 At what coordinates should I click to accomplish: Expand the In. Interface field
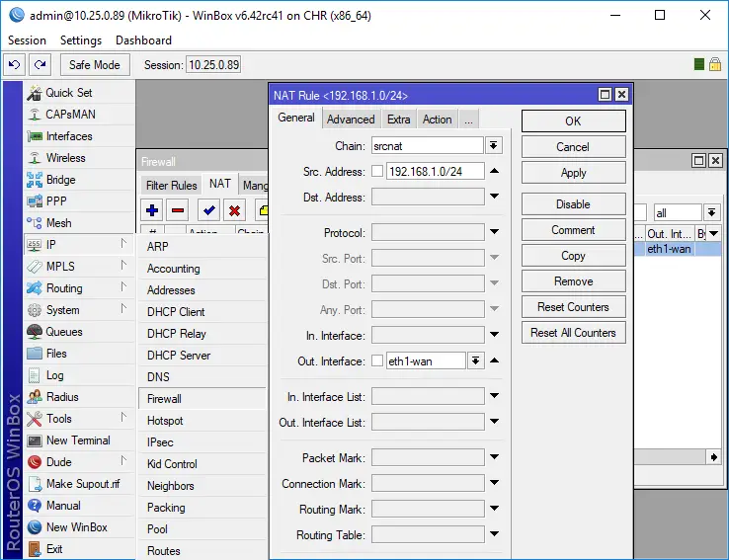pyautogui.click(x=494, y=334)
